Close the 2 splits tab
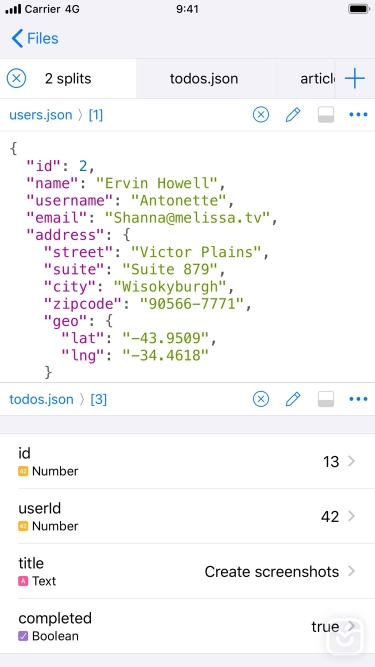Screen dimensions: 375x667 pyautogui.click(x=17, y=79)
